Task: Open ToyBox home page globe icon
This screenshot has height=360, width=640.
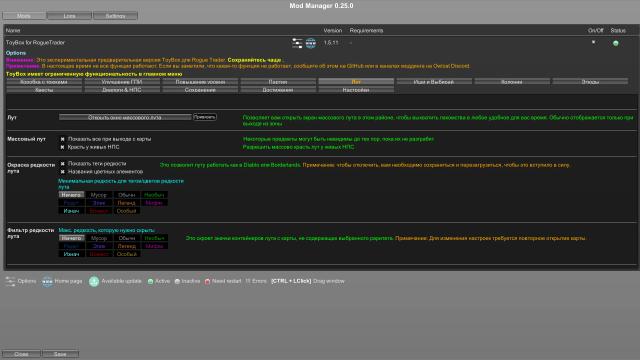Action: pyautogui.click(x=311, y=43)
